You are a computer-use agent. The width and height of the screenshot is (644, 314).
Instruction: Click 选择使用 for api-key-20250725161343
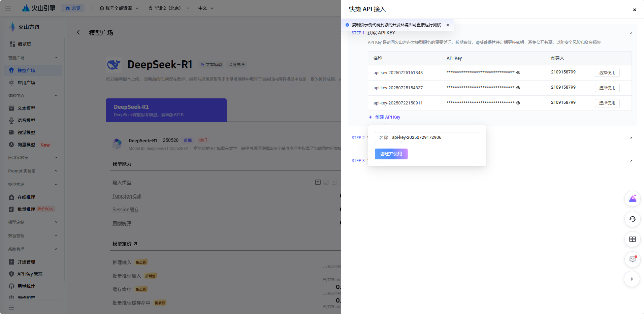[x=607, y=73]
